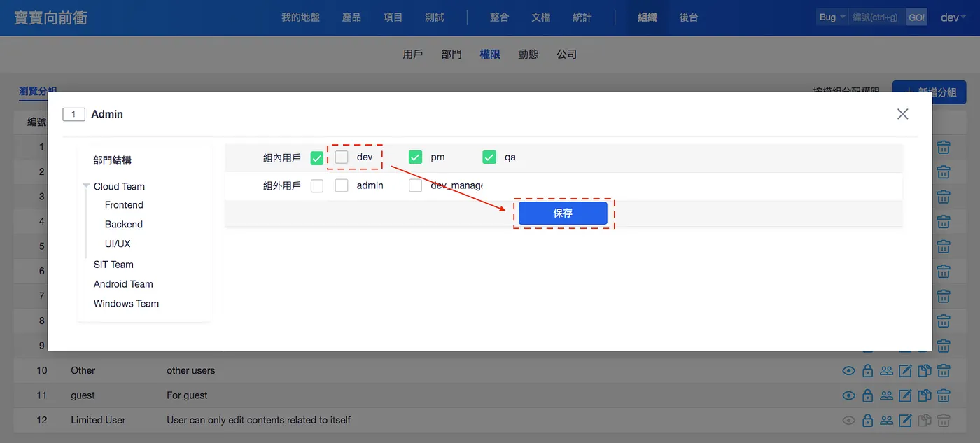Select Frontend in department tree

(124, 205)
